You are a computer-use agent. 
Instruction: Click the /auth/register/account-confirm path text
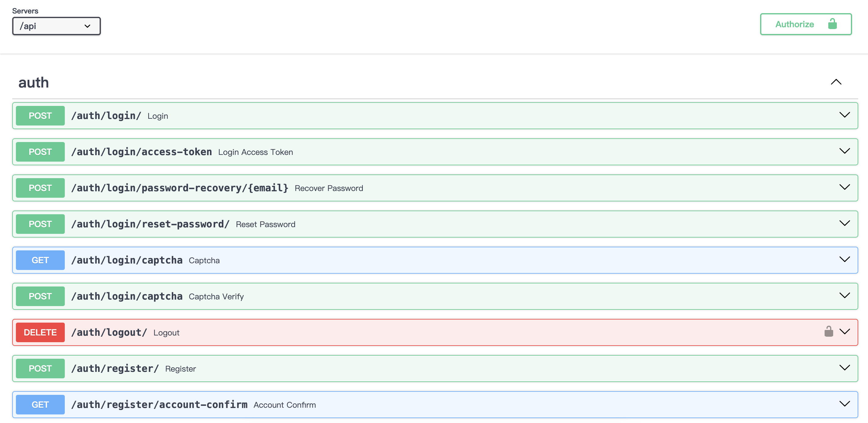click(159, 404)
